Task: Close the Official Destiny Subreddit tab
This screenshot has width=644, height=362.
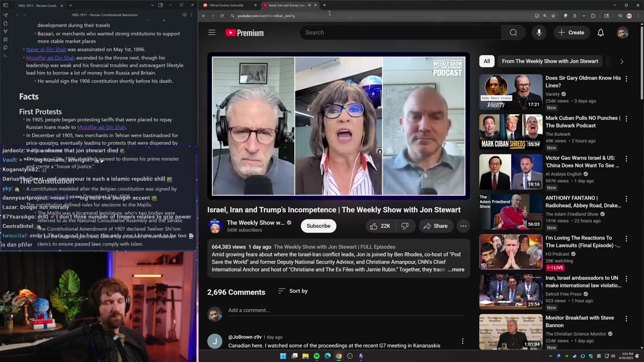Action: pyautogui.click(x=256, y=5)
